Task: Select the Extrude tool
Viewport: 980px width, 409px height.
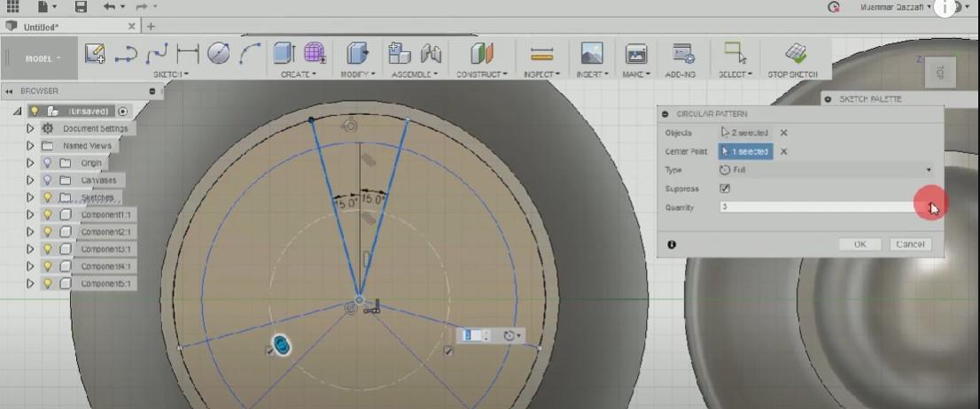Action: [x=284, y=53]
